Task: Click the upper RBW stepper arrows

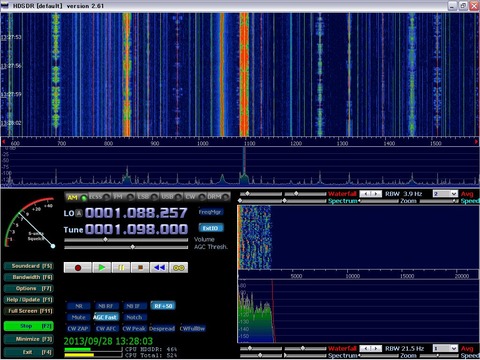Action: [371, 194]
